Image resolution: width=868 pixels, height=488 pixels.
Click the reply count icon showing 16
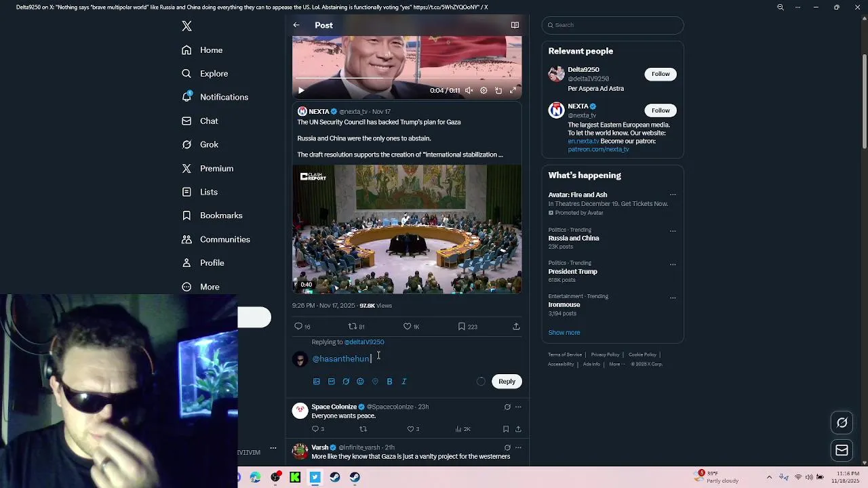(302, 327)
